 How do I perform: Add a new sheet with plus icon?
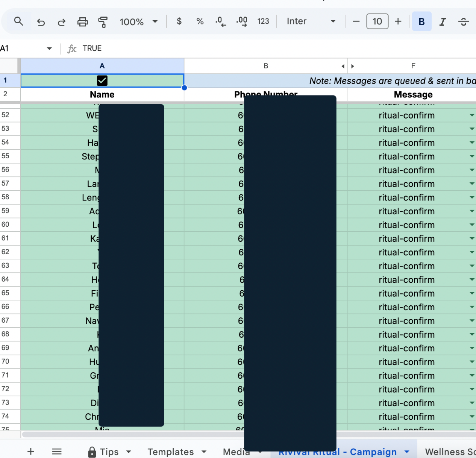point(31,452)
